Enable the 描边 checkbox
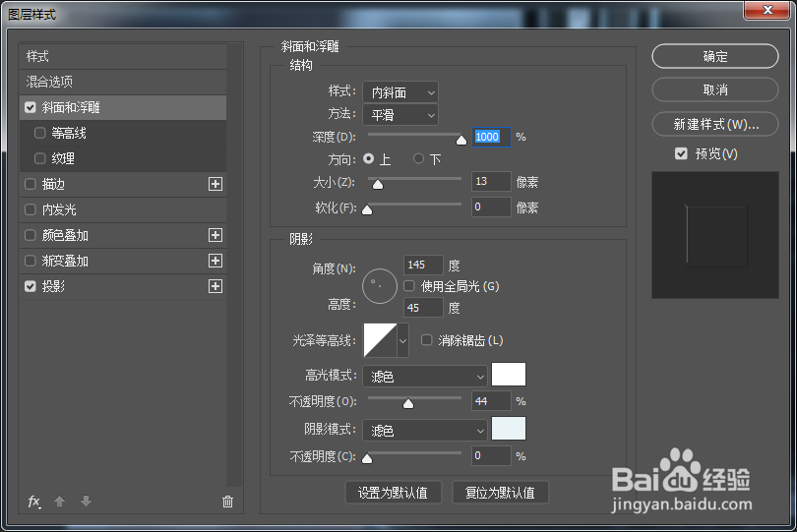797x532 pixels. pyautogui.click(x=31, y=184)
